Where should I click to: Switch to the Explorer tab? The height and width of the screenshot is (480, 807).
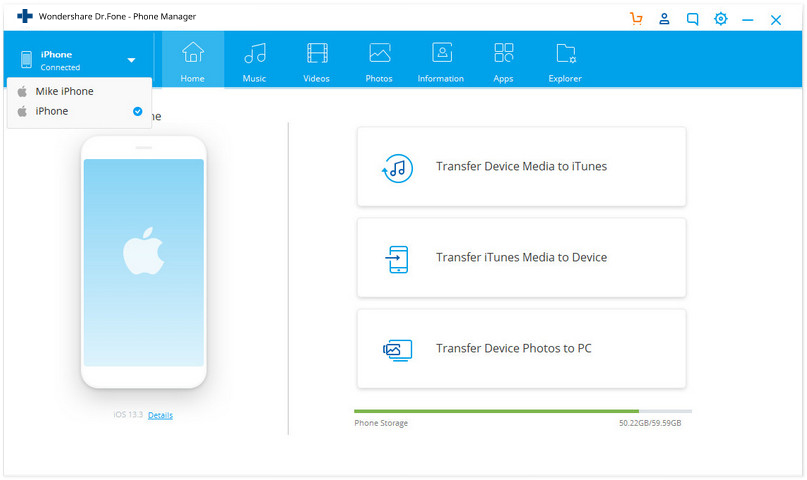click(565, 60)
